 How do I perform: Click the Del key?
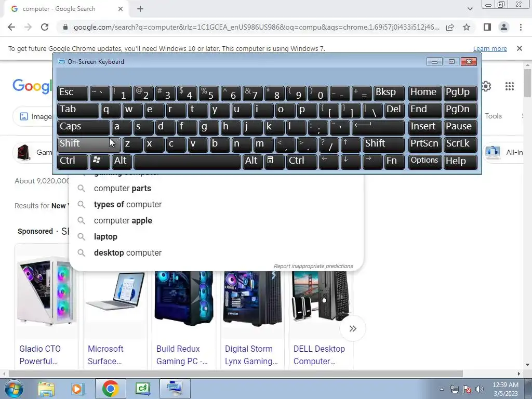point(395,110)
